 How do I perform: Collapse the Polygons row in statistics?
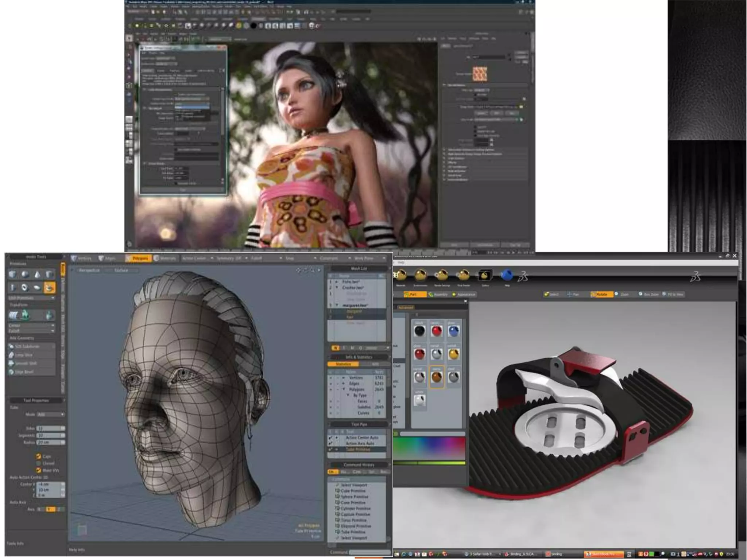pyautogui.click(x=344, y=389)
